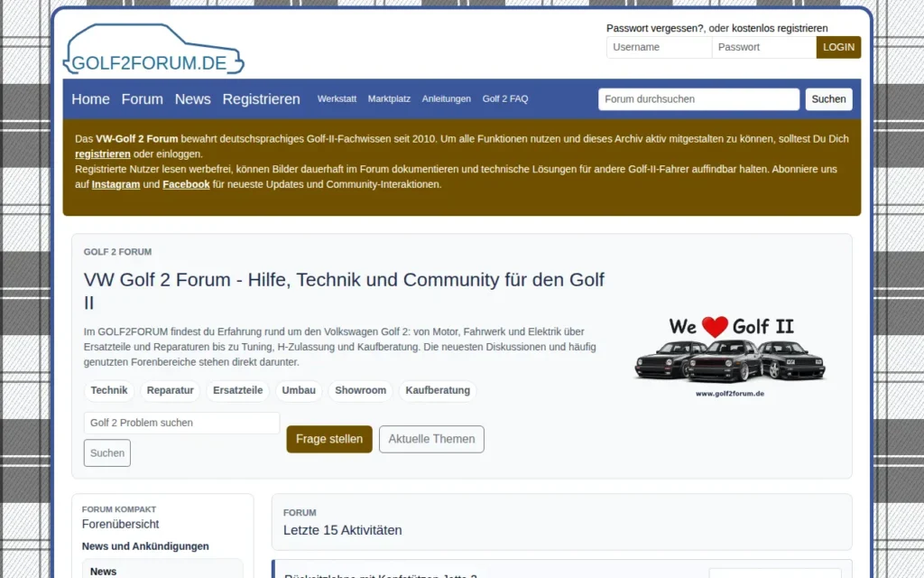Focus the Passwort input field
This screenshot has height=578, width=924.
tap(763, 47)
